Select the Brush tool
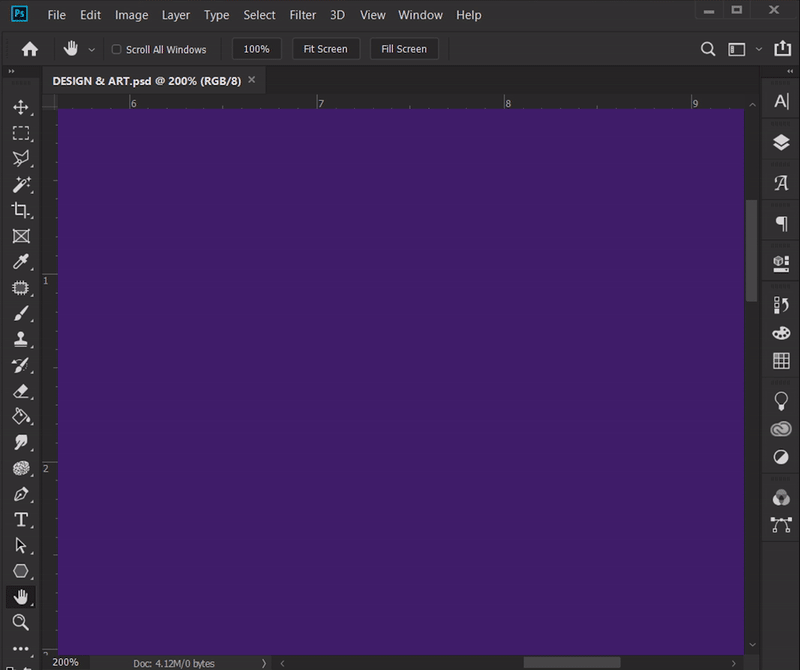The height and width of the screenshot is (670, 800). (21, 313)
